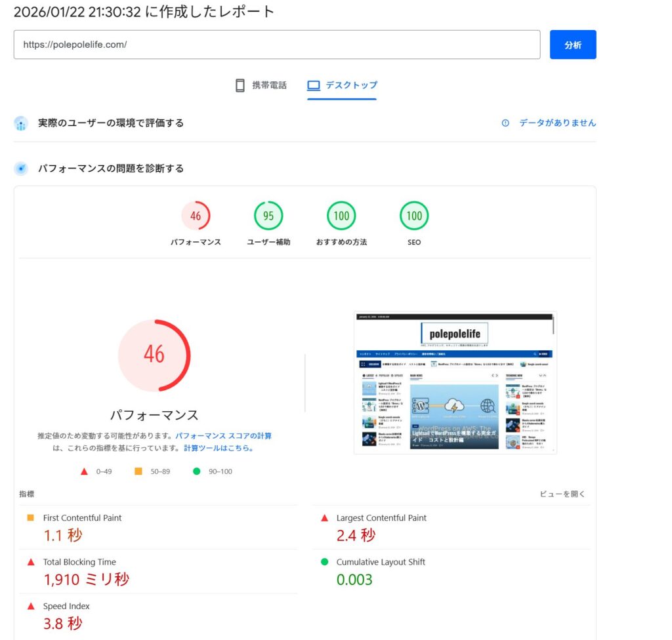Click the polepolelife page screenshot thumbnail

pyautogui.click(x=455, y=382)
